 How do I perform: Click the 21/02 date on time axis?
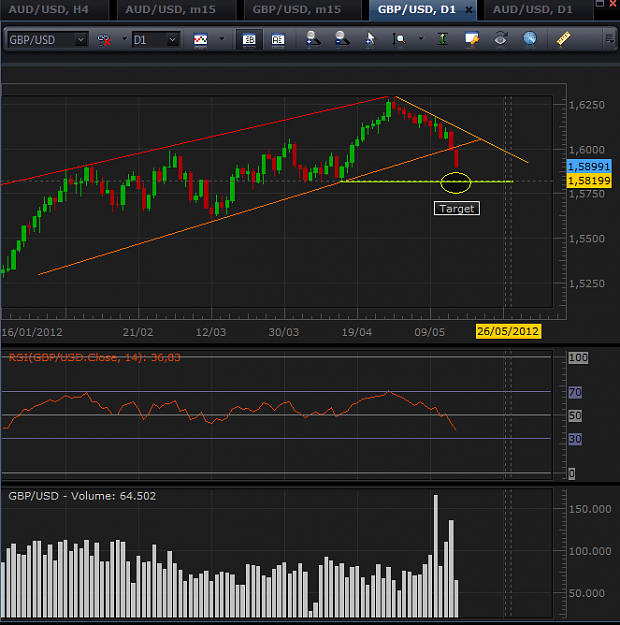click(x=138, y=332)
